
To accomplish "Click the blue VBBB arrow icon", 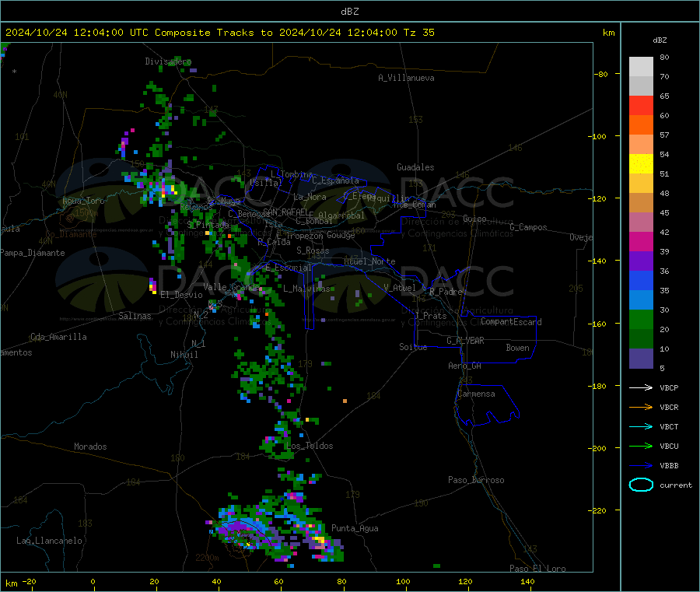I will [x=641, y=465].
